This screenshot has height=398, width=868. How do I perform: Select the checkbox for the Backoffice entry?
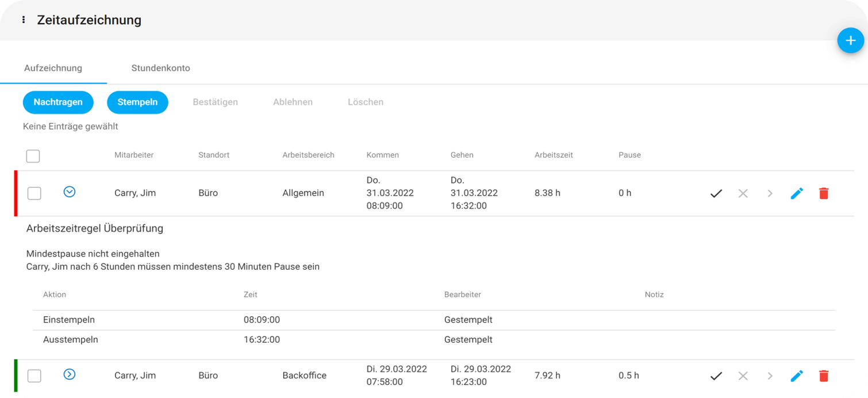tap(34, 376)
